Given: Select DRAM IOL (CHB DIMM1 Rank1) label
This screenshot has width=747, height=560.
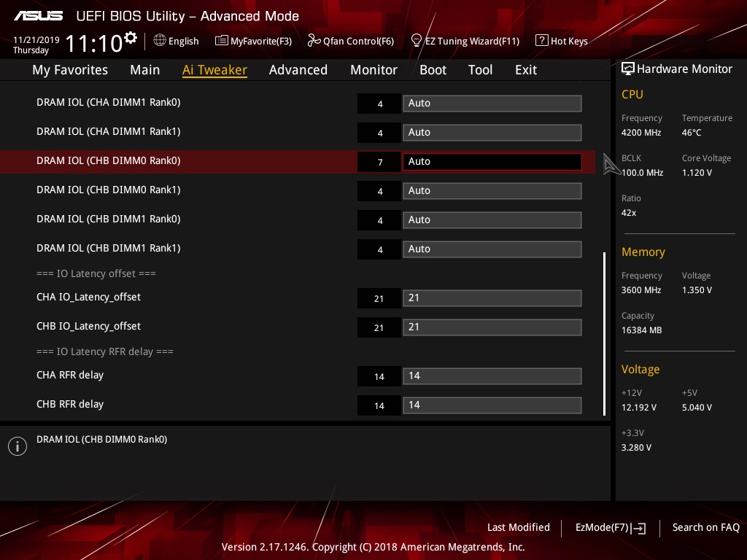Looking at the screenshot, I should (109, 248).
